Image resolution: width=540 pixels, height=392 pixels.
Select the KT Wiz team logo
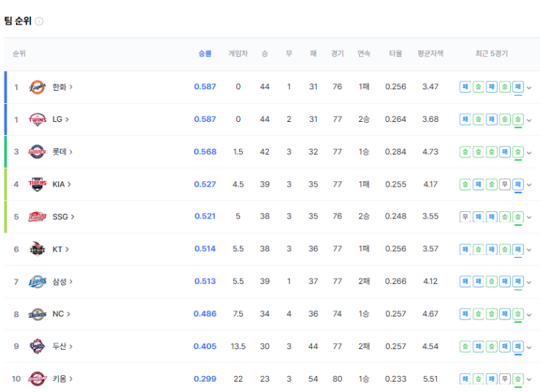click(x=37, y=249)
